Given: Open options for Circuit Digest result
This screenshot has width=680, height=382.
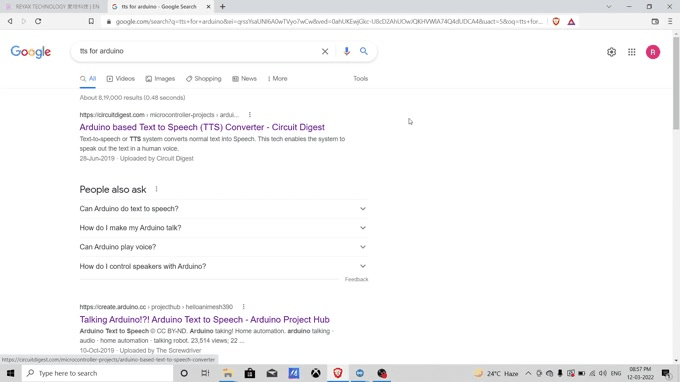Looking at the screenshot, I should (250, 115).
